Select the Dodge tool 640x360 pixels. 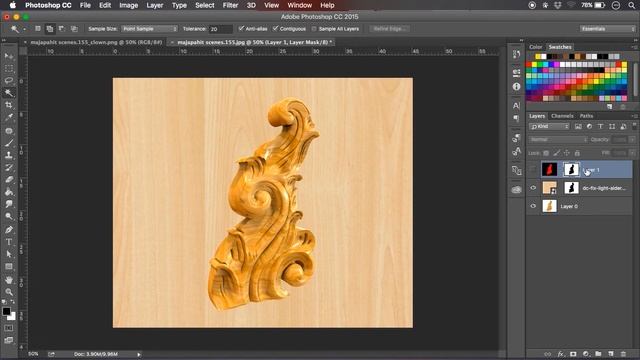click(9, 216)
